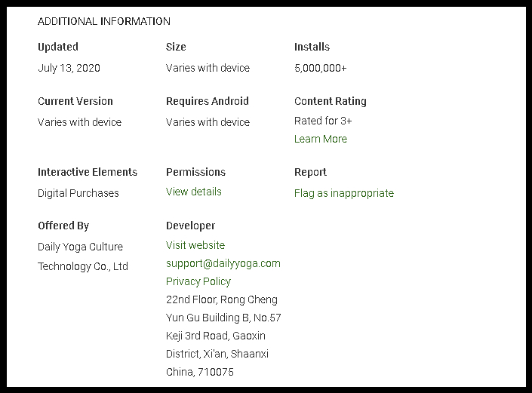Screen dimensions: 532x393
Task: Click Daily Yoga Culture offered-by name
Action: click(81, 247)
